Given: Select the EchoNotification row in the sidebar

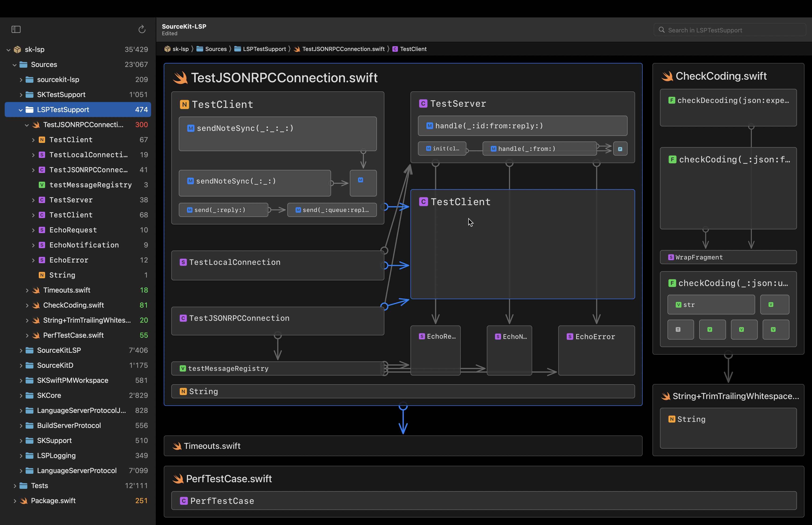Looking at the screenshot, I should (78, 245).
